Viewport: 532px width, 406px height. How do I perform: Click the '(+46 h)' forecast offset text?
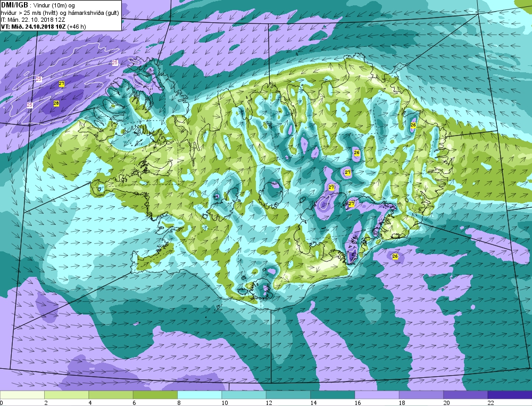pos(76,27)
